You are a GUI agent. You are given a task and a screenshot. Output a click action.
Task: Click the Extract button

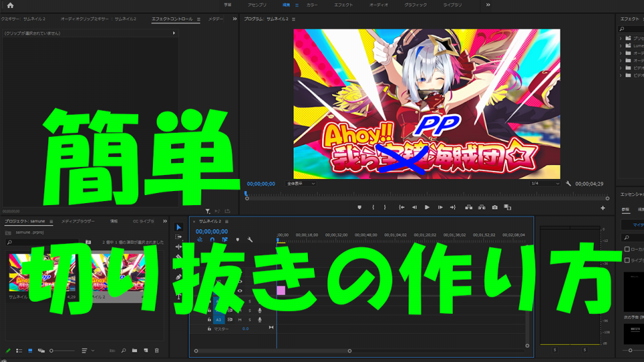point(482,208)
